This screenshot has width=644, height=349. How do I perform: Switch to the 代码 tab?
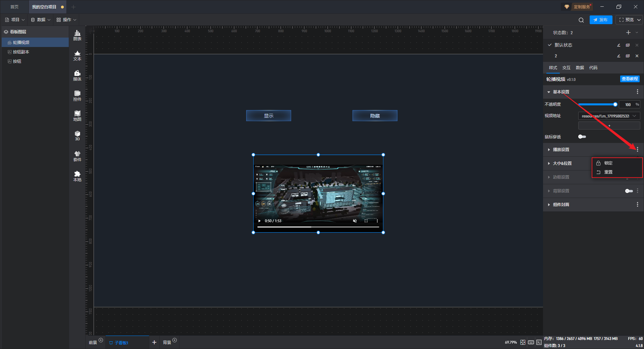[x=593, y=68]
